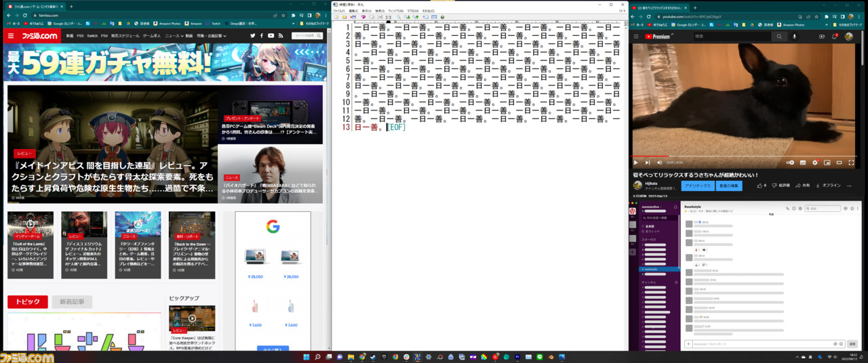868x363 pixels.
Task: Reload the famitsu.com page
Action: point(24,15)
